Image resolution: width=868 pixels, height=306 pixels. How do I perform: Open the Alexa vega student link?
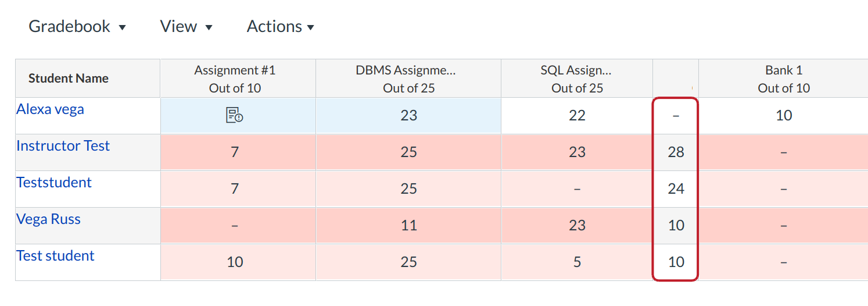click(50, 109)
